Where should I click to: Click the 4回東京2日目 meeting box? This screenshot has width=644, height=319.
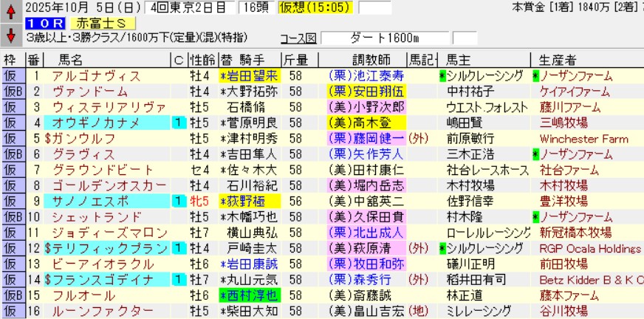pyautogui.click(x=180, y=8)
